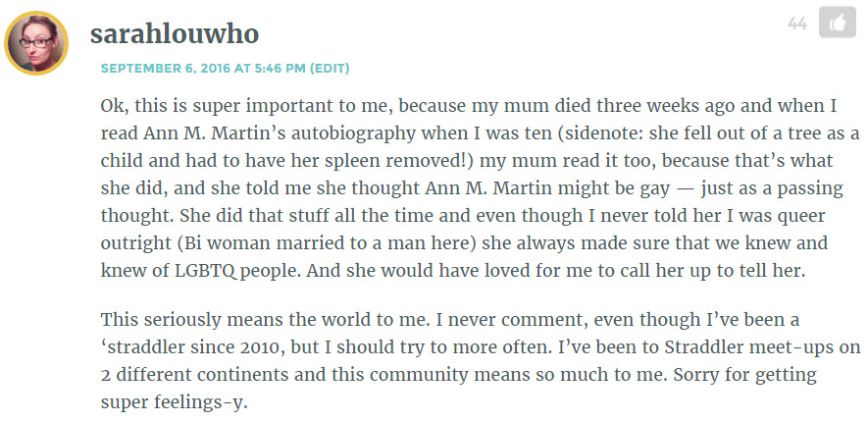Click the word "Ok" starting the comment
The width and height of the screenshot is (868, 422).
pyautogui.click(x=112, y=106)
